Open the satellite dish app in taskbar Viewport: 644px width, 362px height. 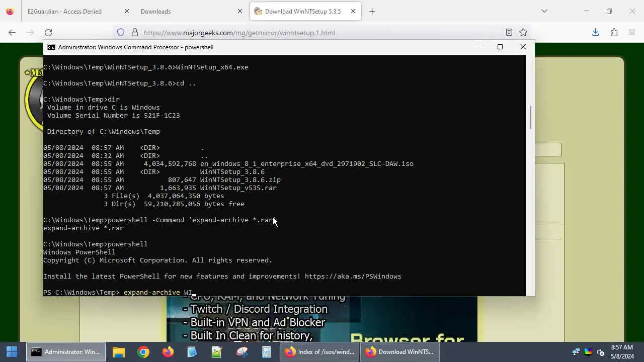coord(242,352)
